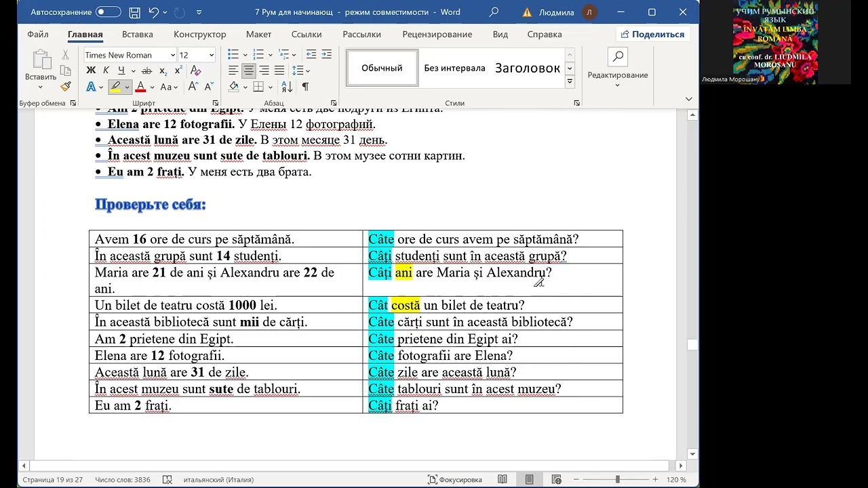
Task: Click the word count Число слов: 3836
Action: pyautogui.click(x=123, y=479)
